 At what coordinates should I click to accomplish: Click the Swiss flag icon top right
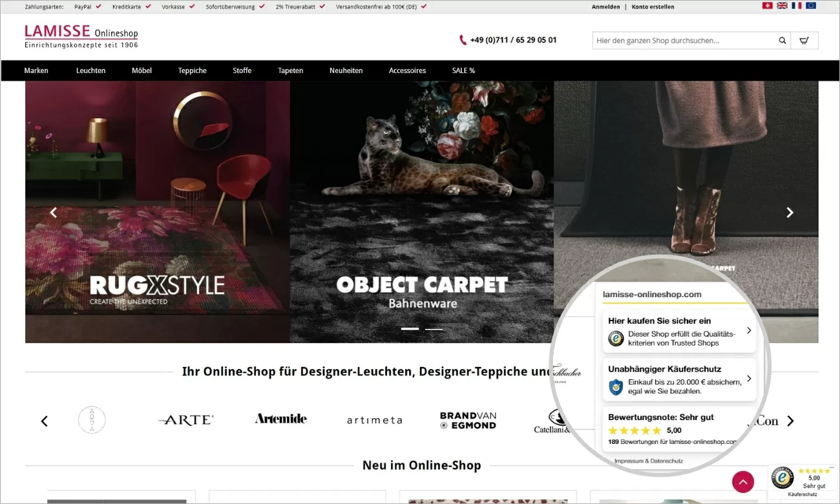coord(767,5)
